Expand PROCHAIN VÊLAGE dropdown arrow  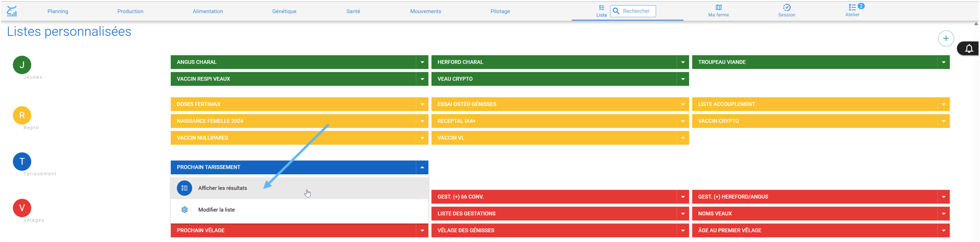pyautogui.click(x=422, y=230)
